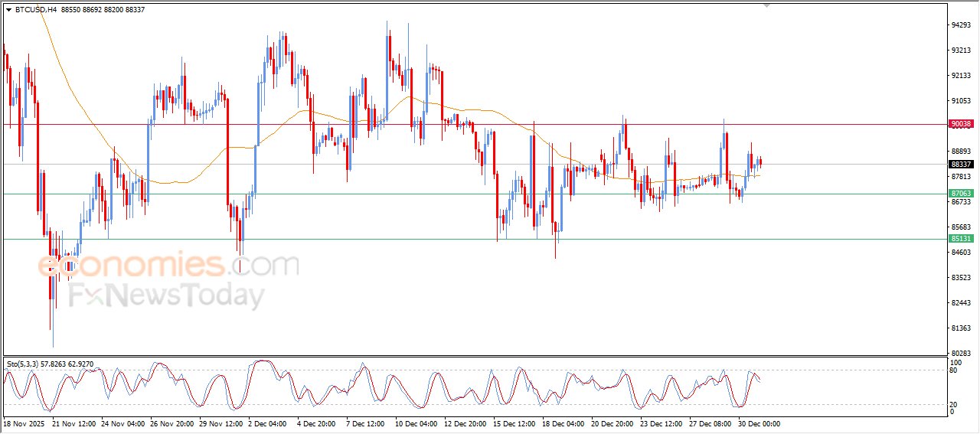Click the 29 Nov 12:00 time label

[221, 423]
